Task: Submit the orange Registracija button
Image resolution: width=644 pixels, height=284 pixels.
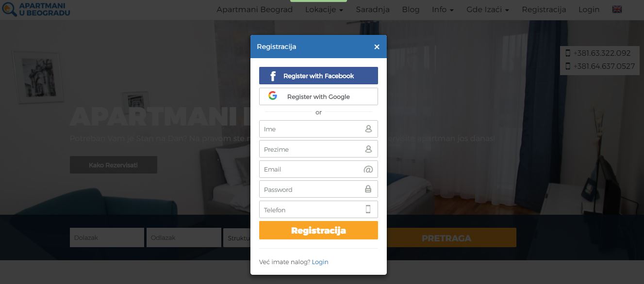Action: click(318, 230)
